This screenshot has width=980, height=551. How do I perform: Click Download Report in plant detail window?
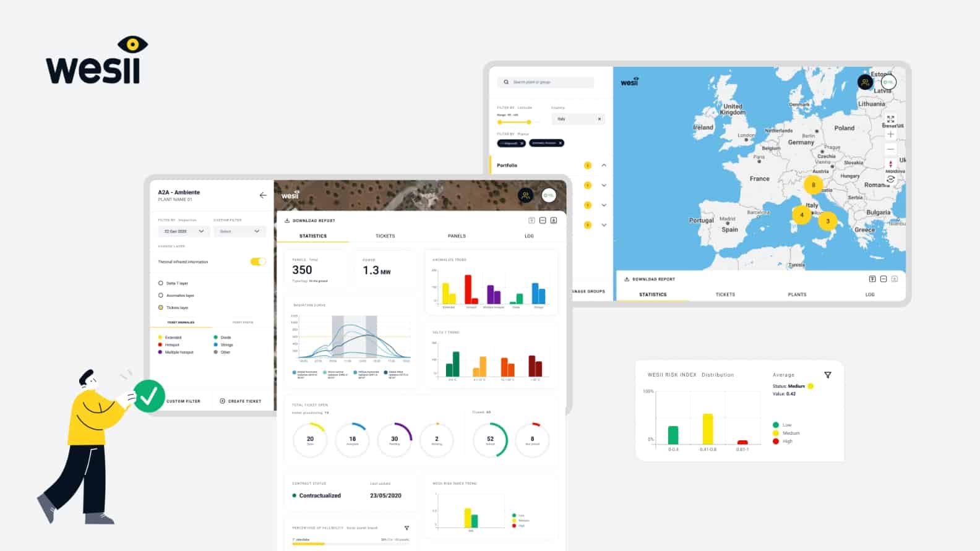309,221
